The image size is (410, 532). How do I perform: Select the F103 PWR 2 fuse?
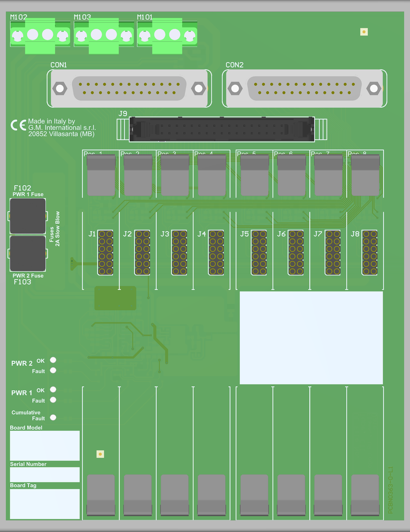[27, 254]
